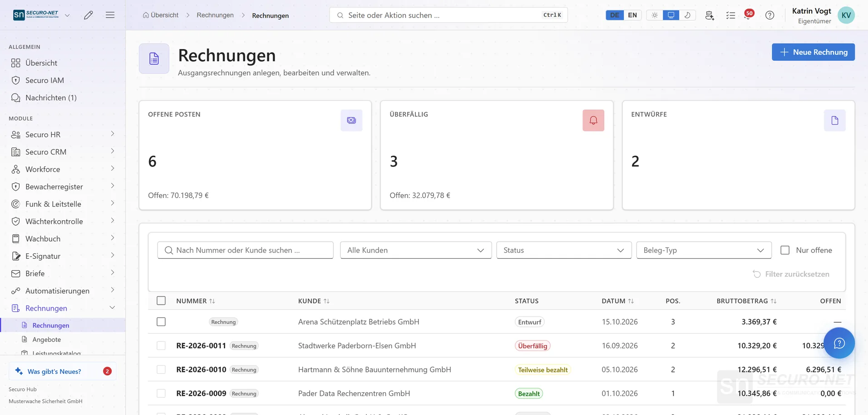868x415 pixels.
Task: Open Angebote in the sidebar submenu
Action: (x=46, y=339)
